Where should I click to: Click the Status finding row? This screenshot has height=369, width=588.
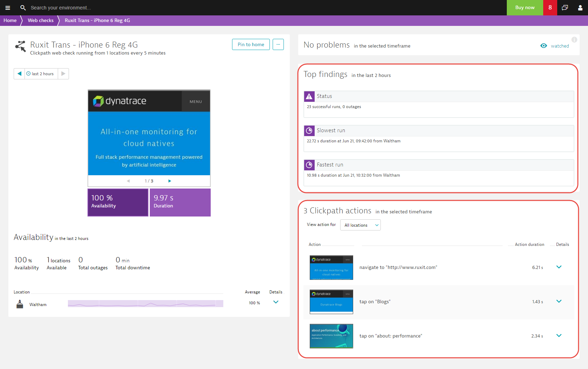[x=439, y=104]
